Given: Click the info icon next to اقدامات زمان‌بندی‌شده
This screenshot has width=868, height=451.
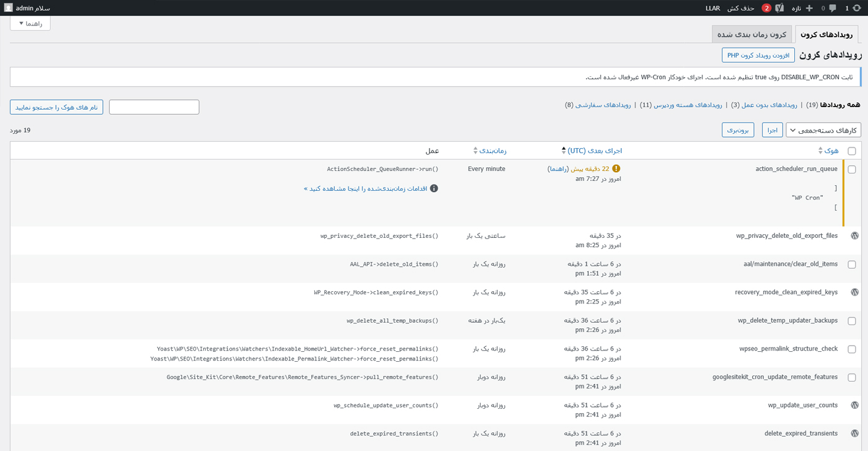Looking at the screenshot, I should click(434, 188).
